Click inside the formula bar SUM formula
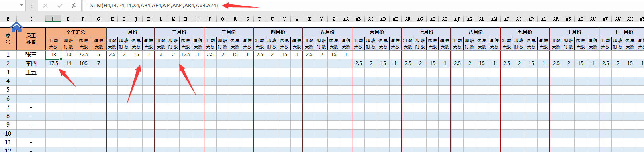Image resolution: width=644 pixels, height=152 pixels. click(153, 6)
